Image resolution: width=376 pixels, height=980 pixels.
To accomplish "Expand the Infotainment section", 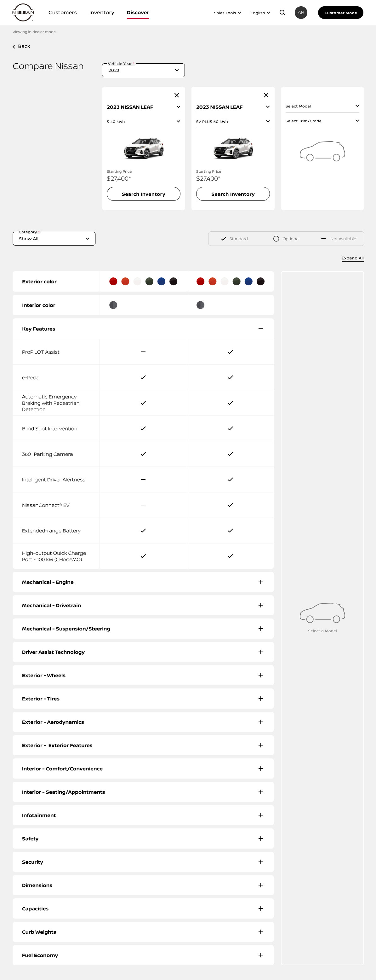I will coord(143,815).
